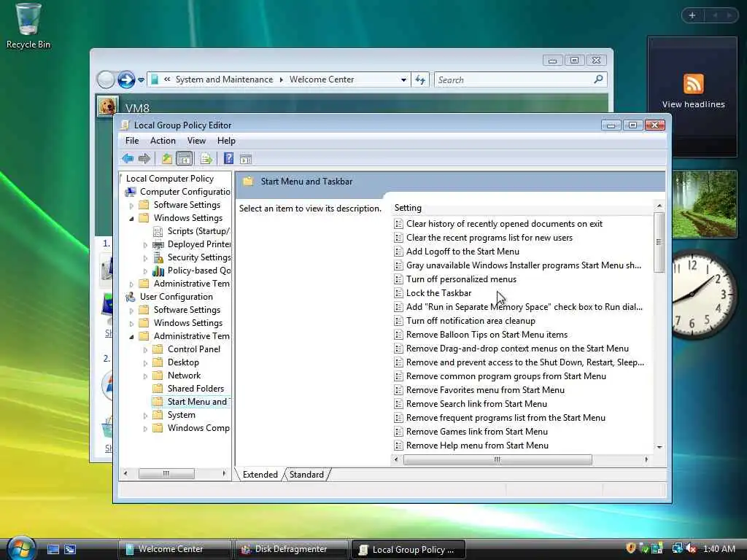Collapse Administrative Templates under User Configuration
Image resolution: width=747 pixels, height=560 pixels.
131,336
